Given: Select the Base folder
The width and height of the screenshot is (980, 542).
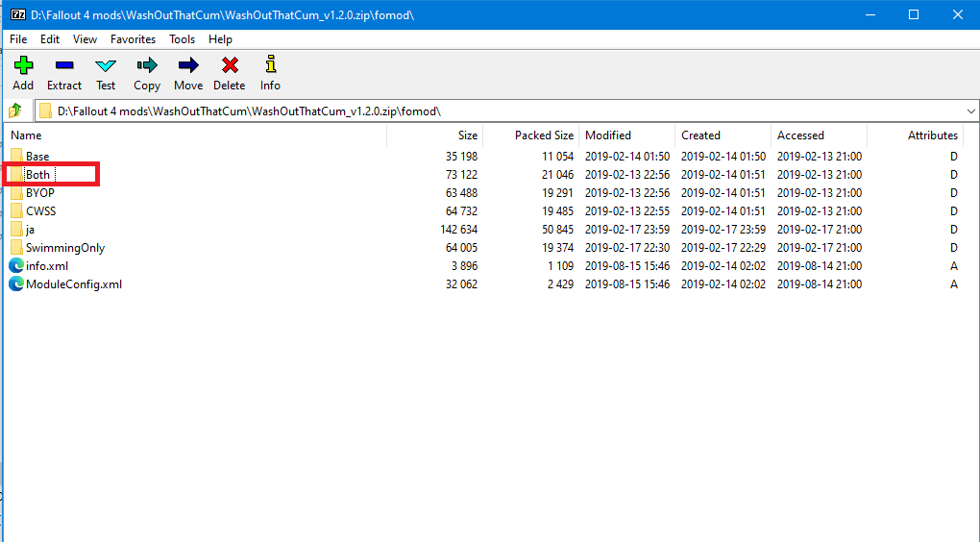Looking at the screenshot, I should 37,157.
